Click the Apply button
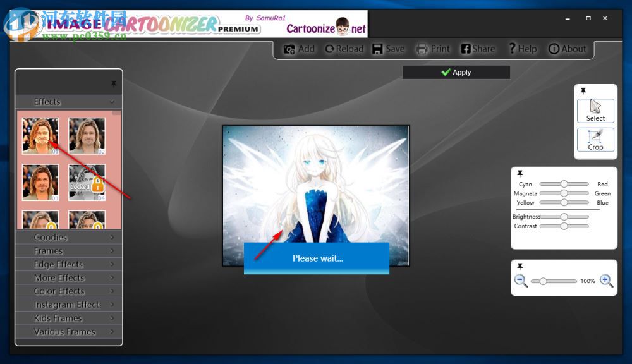This screenshot has height=364, width=632. pos(456,72)
